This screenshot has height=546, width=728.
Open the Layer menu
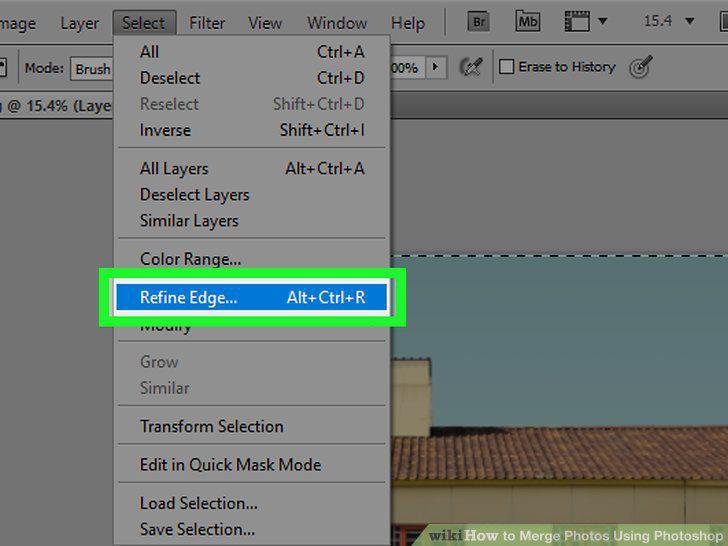click(79, 23)
